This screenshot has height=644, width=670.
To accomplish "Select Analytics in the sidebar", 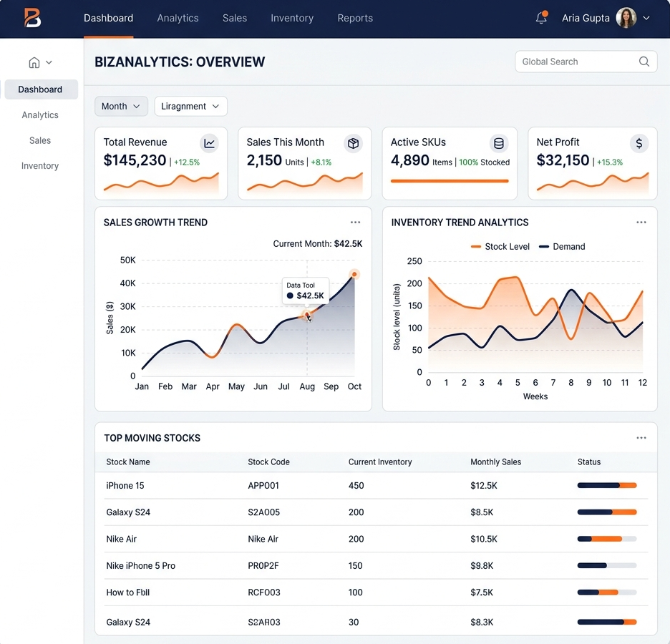I will click(40, 115).
